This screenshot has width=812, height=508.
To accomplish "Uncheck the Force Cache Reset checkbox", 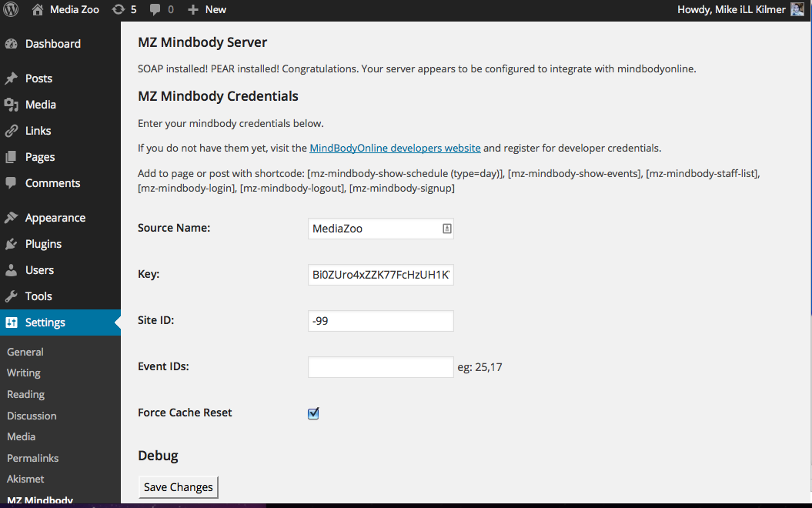I will (313, 413).
